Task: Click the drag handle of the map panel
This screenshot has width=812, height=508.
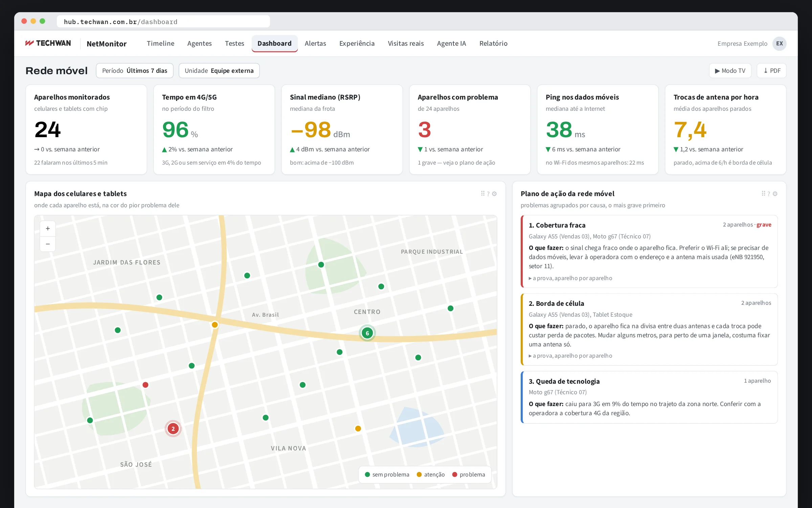Action: pyautogui.click(x=482, y=194)
